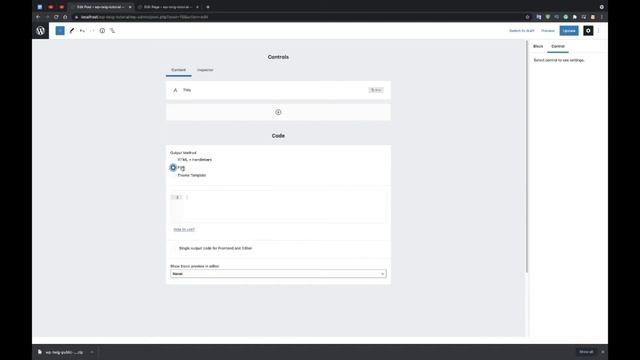
Task: Click browser back arrow
Action: [38, 17]
